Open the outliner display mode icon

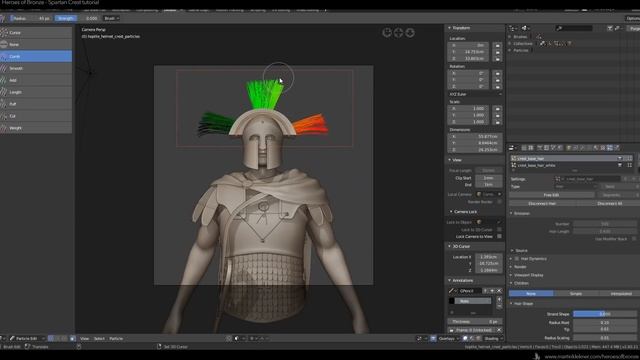click(x=525, y=28)
